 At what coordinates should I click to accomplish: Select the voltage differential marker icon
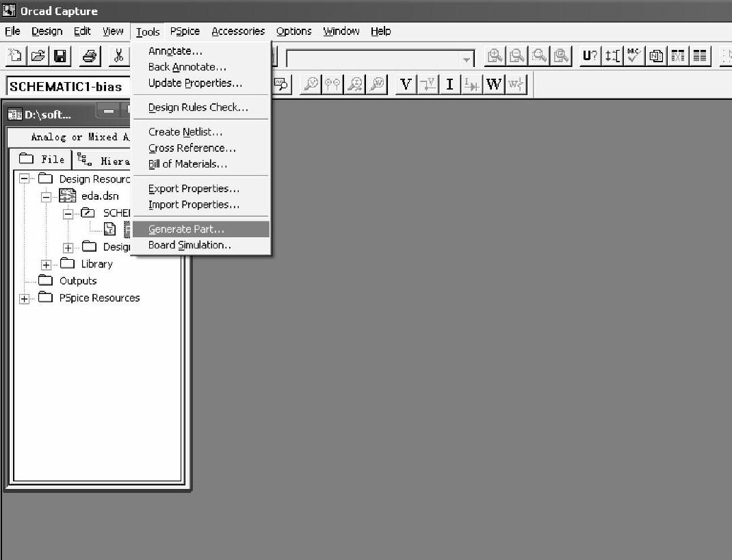[x=332, y=84]
